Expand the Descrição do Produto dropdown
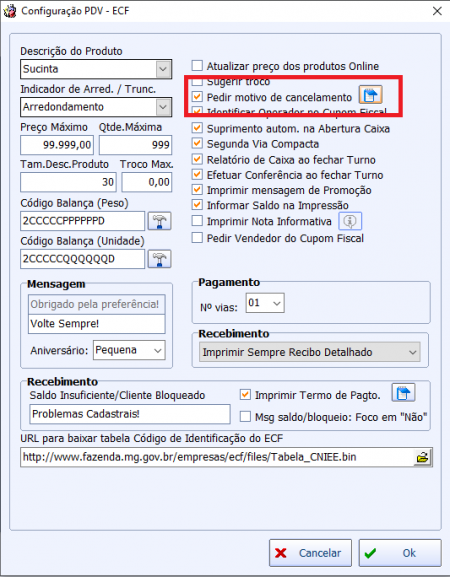 pyautogui.click(x=163, y=69)
